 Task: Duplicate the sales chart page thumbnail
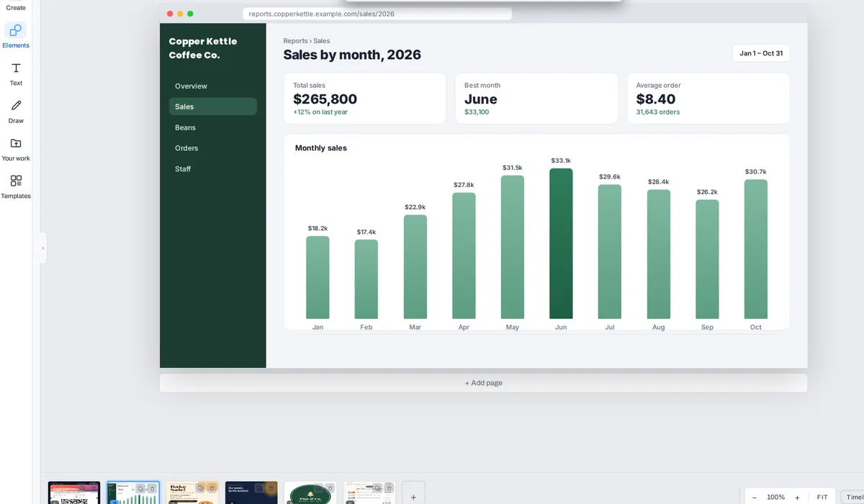coord(140,488)
